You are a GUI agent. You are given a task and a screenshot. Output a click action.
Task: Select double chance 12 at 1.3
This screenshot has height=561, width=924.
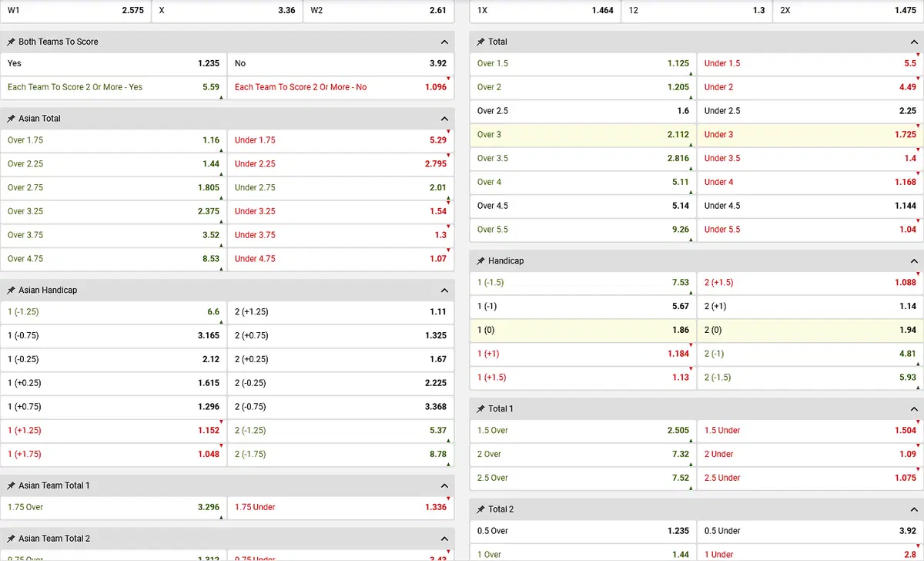tap(696, 11)
